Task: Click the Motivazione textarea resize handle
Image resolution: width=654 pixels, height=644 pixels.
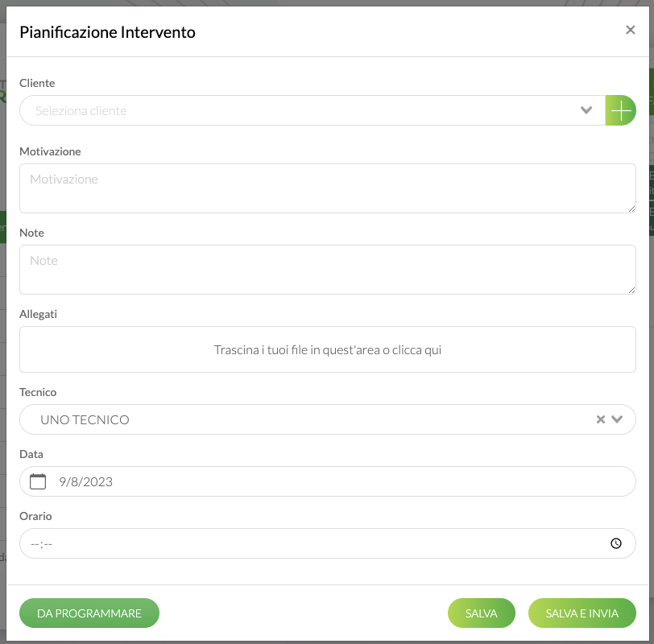Action: 631,208
